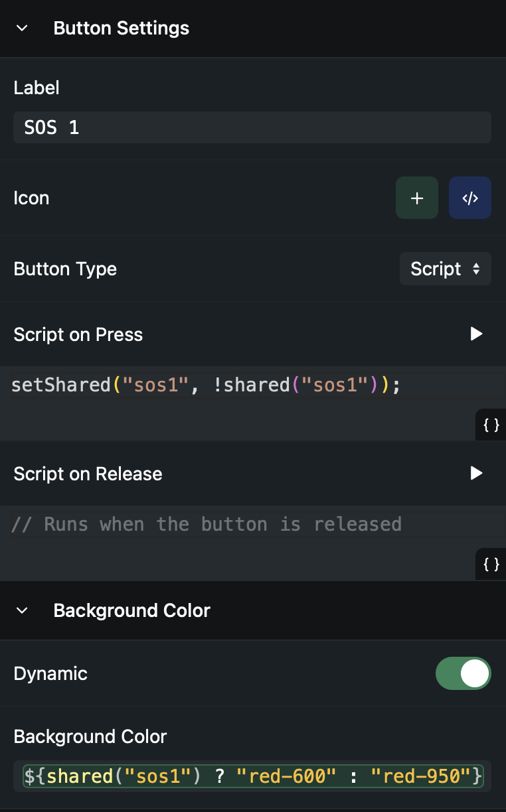
Task: Click the Label field containing SOS 1
Action: pyautogui.click(x=252, y=127)
